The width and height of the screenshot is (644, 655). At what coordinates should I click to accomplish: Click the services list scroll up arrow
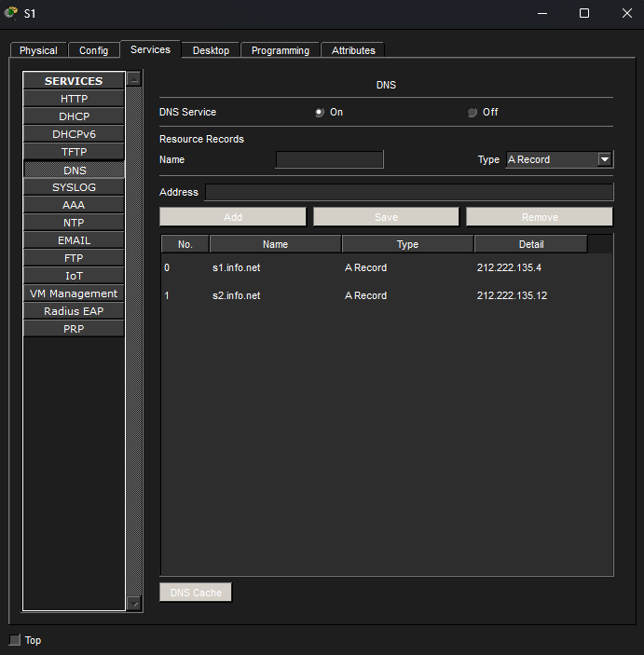pos(134,79)
